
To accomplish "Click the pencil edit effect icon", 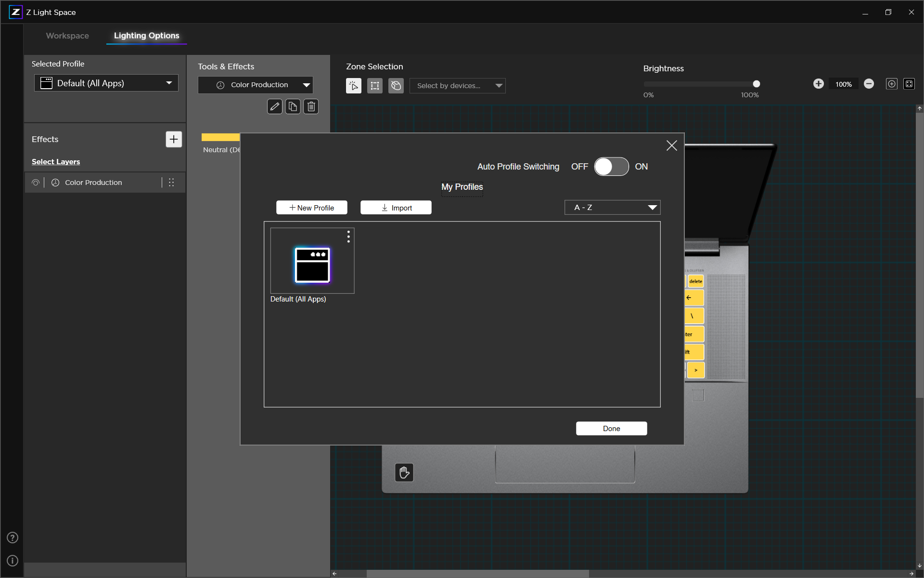I will [x=274, y=106].
